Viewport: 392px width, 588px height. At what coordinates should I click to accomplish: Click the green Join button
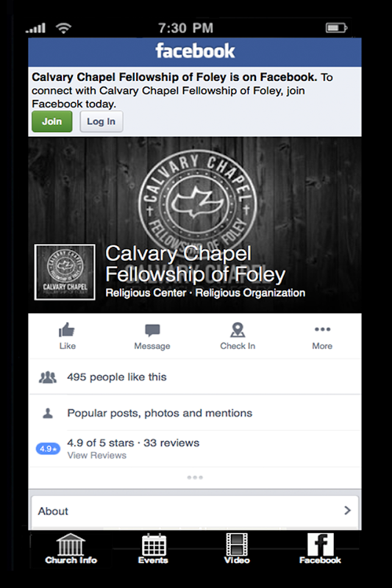pyautogui.click(x=51, y=121)
